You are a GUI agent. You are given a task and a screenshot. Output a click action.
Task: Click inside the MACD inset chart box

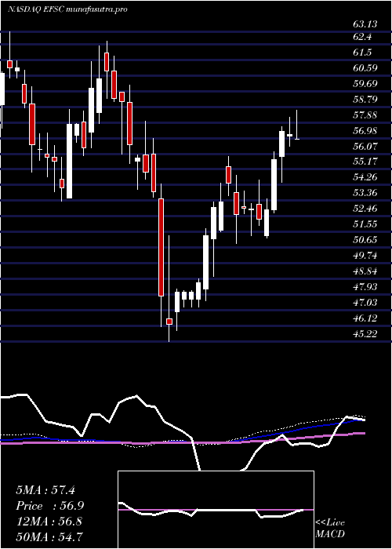(x=216, y=510)
